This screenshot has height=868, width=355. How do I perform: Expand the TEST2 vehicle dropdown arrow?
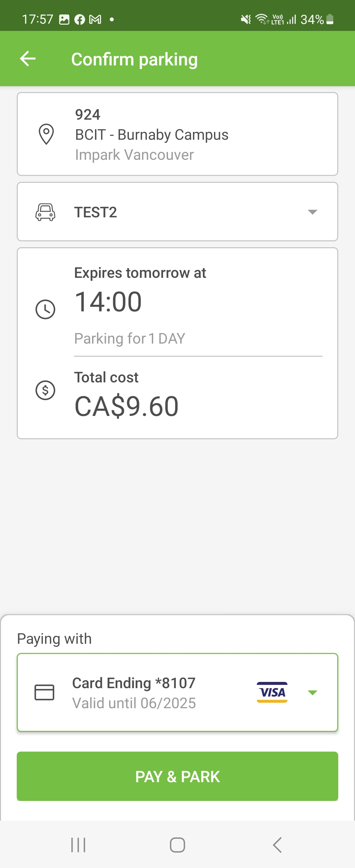(312, 212)
